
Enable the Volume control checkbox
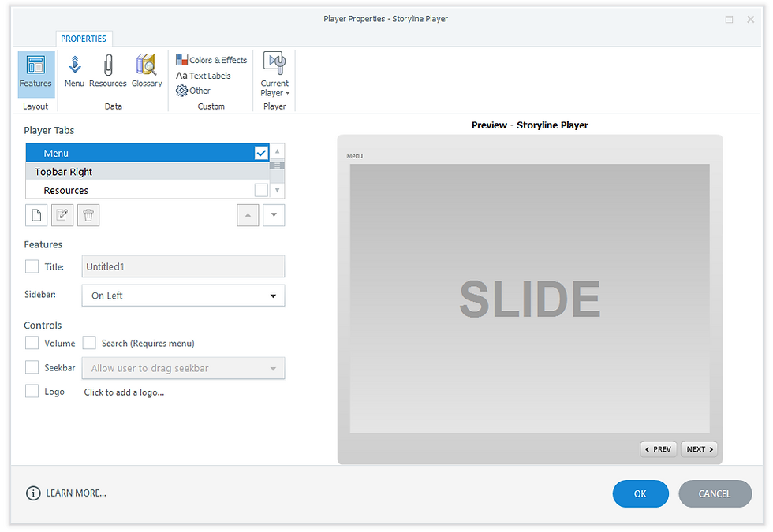(x=32, y=343)
